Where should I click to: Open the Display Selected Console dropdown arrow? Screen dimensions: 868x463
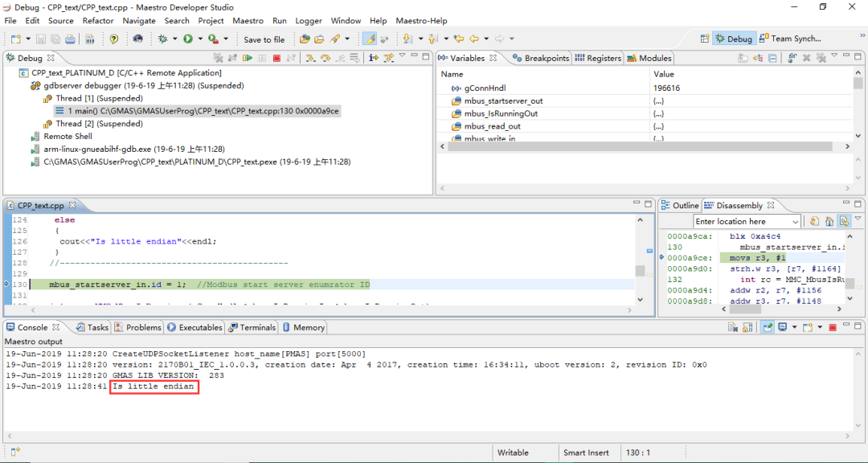coord(794,327)
